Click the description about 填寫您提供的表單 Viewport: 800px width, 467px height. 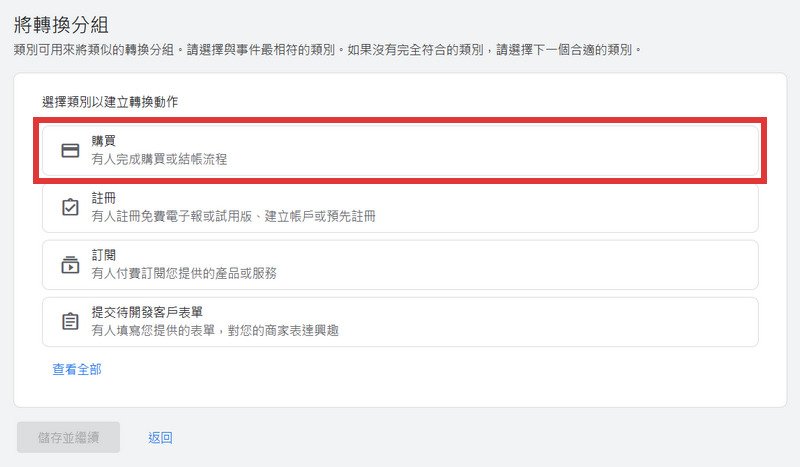coord(214,329)
